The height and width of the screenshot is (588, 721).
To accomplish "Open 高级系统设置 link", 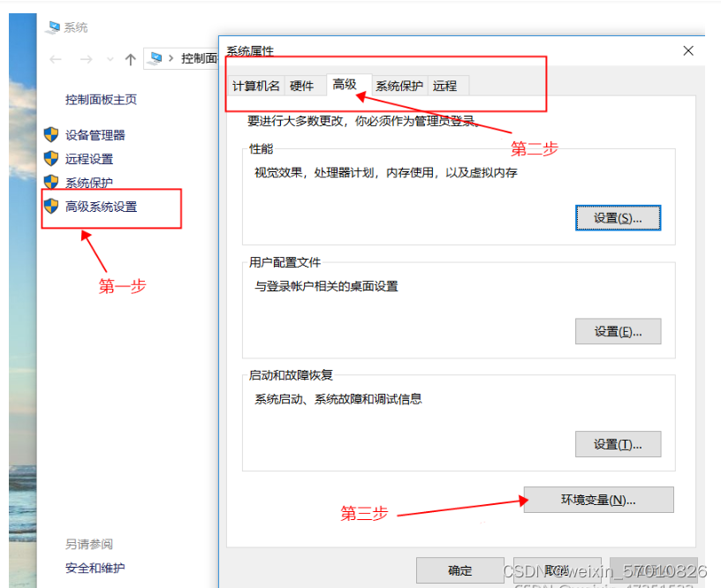I will pyautogui.click(x=101, y=207).
